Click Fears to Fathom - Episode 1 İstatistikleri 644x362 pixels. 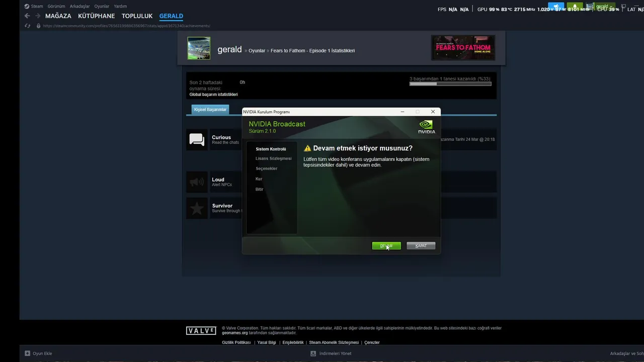pyautogui.click(x=312, y=51)
